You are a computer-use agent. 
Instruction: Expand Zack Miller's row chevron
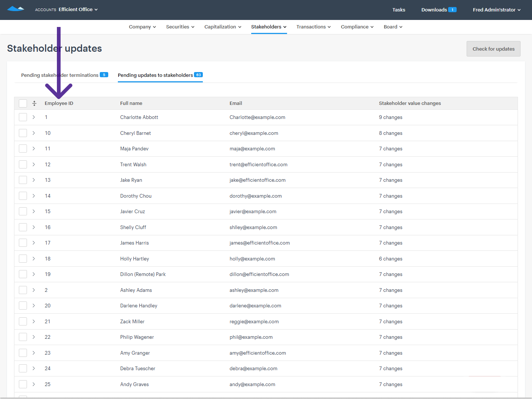tap(34, 321)
